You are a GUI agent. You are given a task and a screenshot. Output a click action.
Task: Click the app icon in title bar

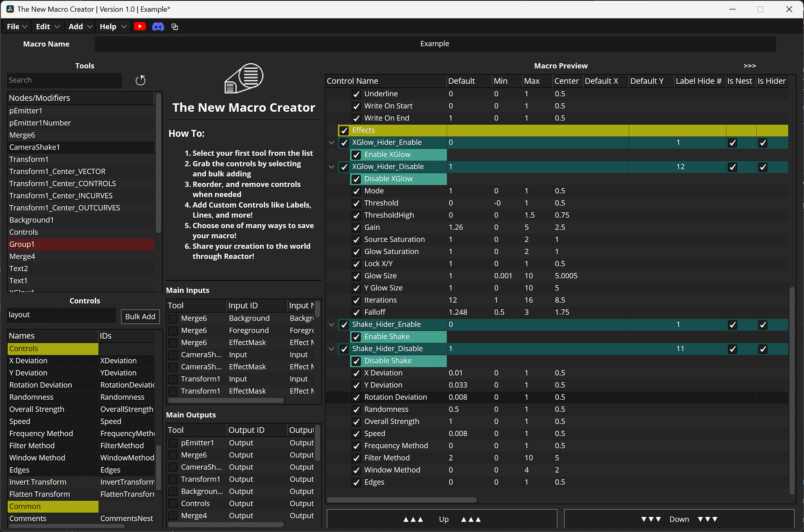pyautogui.click(x=10, y=9)
